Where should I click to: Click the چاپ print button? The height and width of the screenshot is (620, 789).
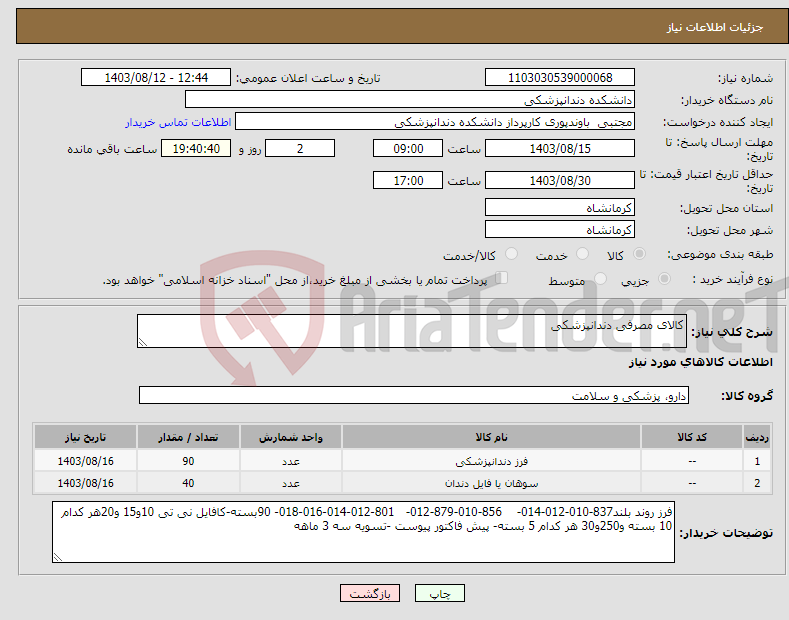tap(440, 593)
